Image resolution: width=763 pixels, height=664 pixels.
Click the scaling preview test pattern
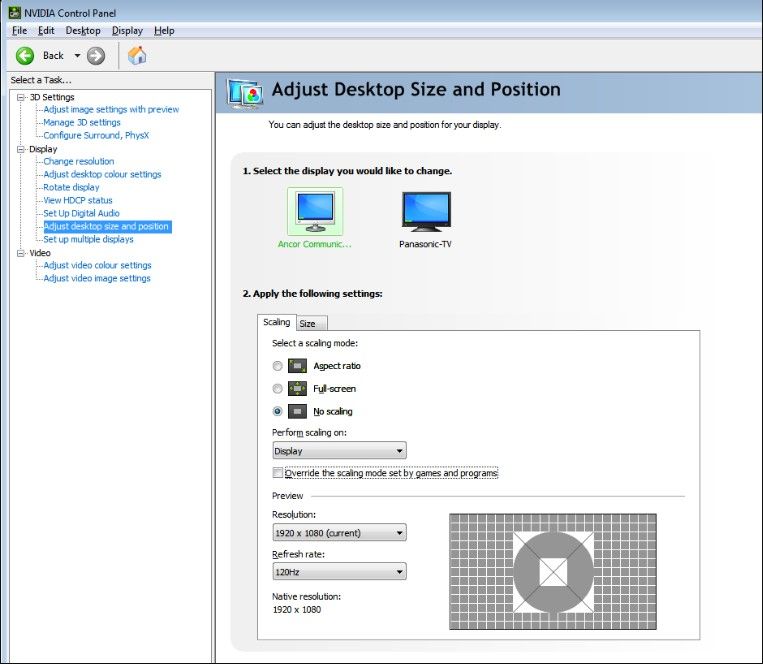553,572
